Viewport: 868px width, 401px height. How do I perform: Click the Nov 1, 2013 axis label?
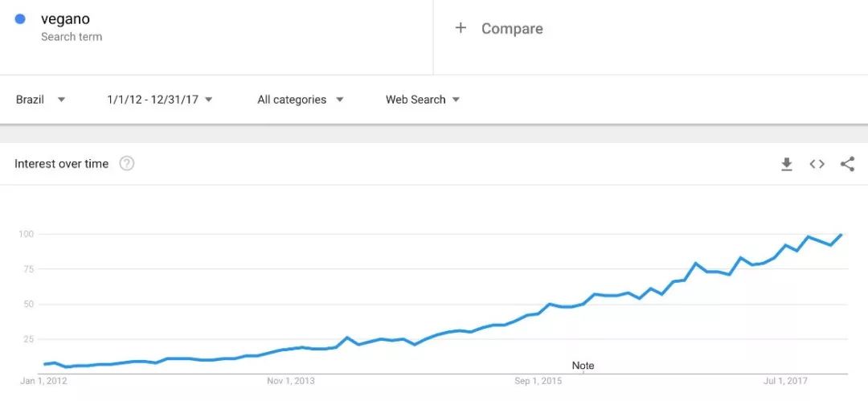(291, 381)
